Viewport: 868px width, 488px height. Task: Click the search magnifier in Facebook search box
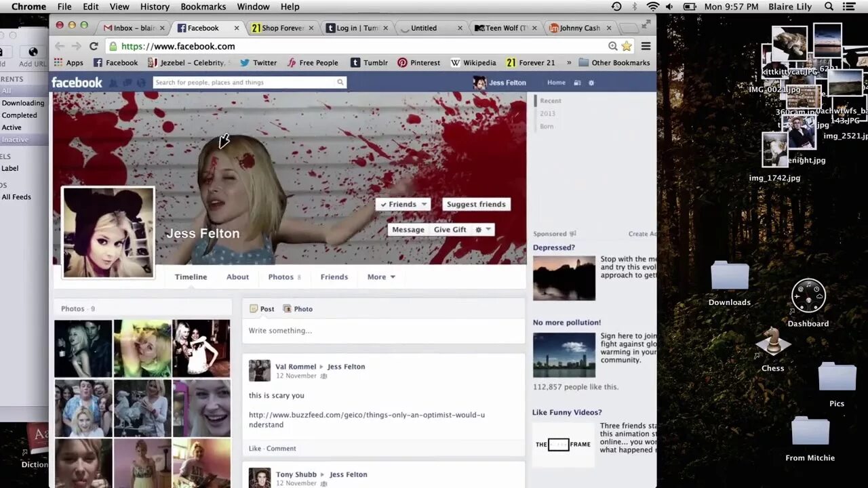pos(340,82)
